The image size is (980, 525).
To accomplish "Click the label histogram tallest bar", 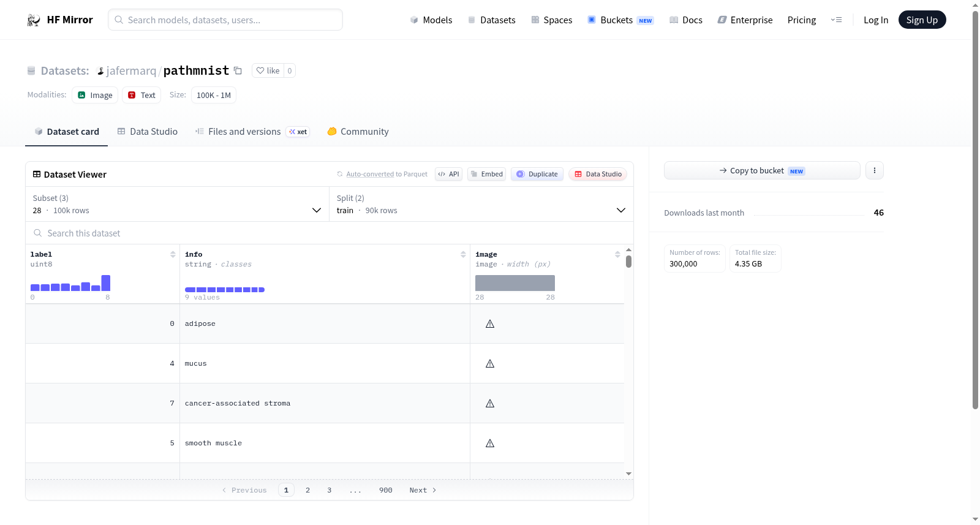I will [x=106, y=283].
